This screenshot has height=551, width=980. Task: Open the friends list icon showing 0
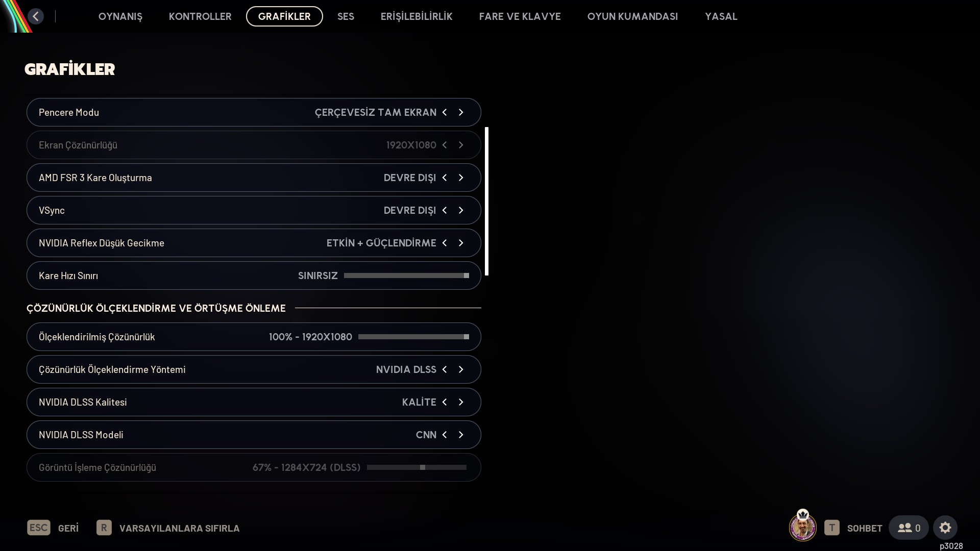(909, 528)
